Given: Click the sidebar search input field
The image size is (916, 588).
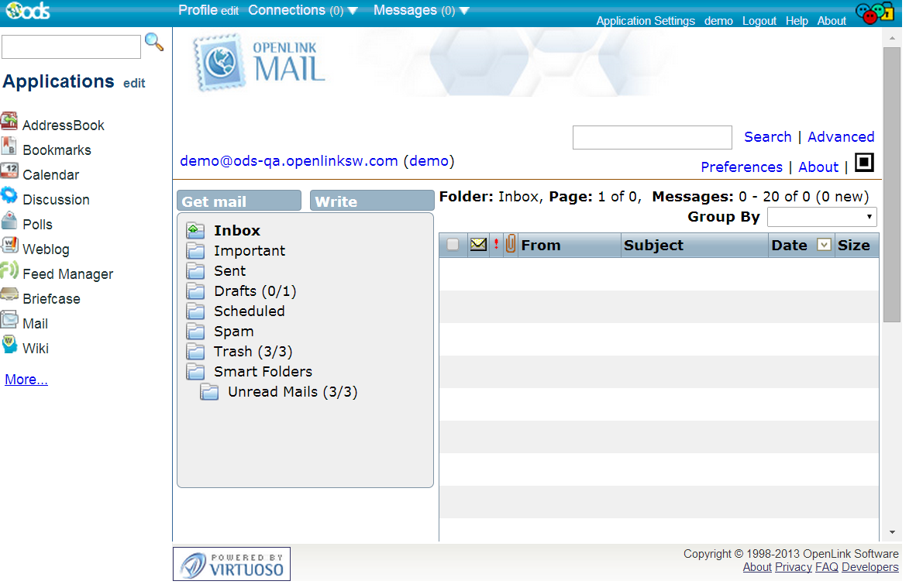Looking at the screenshot, I should click(71, 46).
